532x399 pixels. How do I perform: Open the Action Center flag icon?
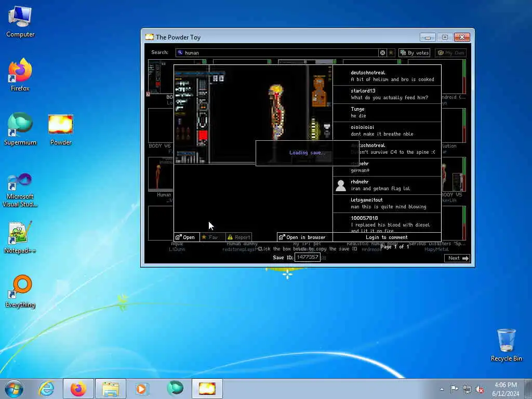click(x=454, y=389)
